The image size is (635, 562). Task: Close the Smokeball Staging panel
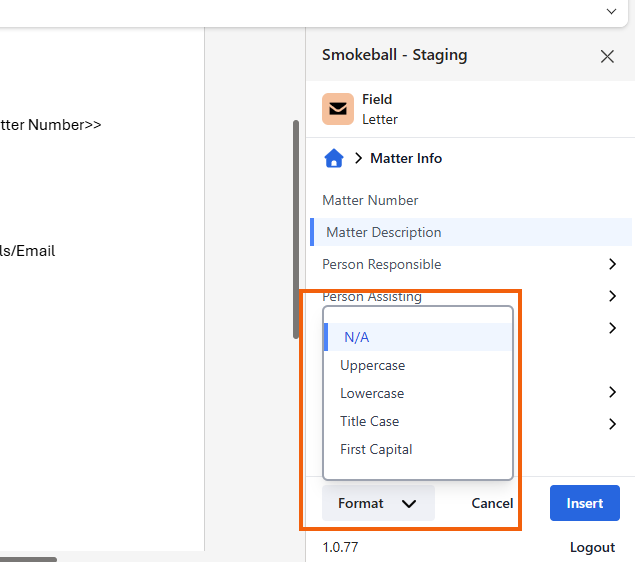607,56
